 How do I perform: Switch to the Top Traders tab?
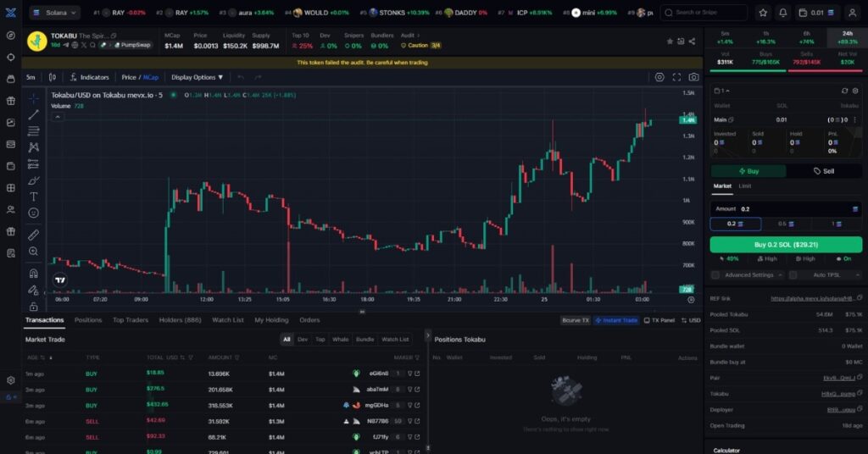click(x=131, y=320)
